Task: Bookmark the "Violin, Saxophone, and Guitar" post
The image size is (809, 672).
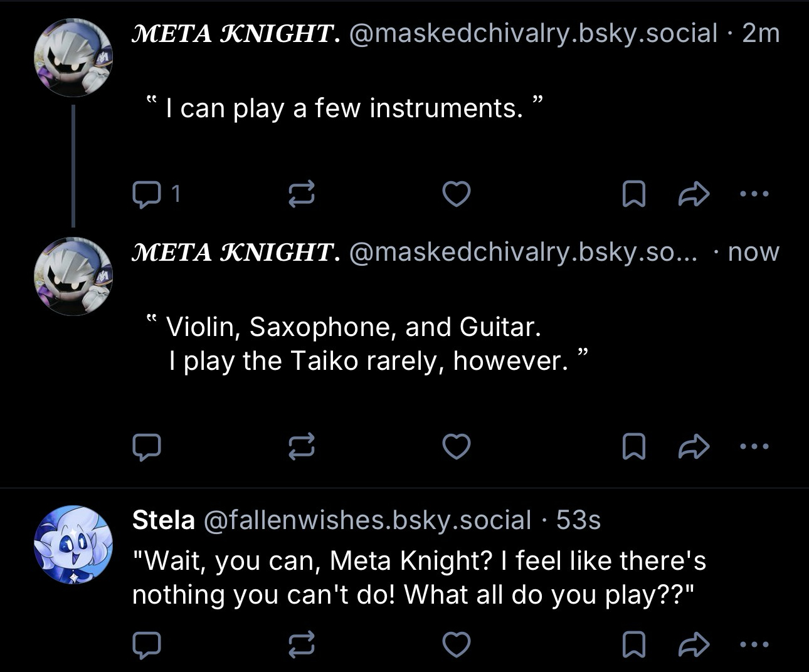Action: [x=633, y=447]
